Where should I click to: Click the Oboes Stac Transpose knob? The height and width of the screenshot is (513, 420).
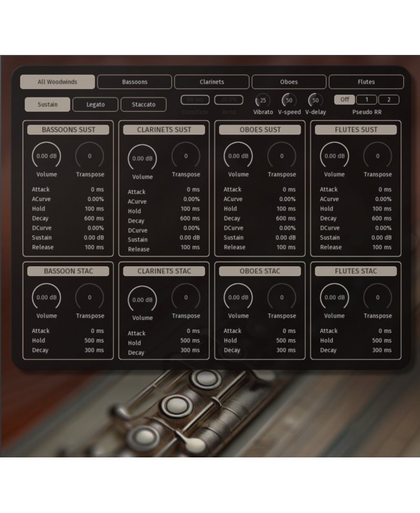[282, 297]
